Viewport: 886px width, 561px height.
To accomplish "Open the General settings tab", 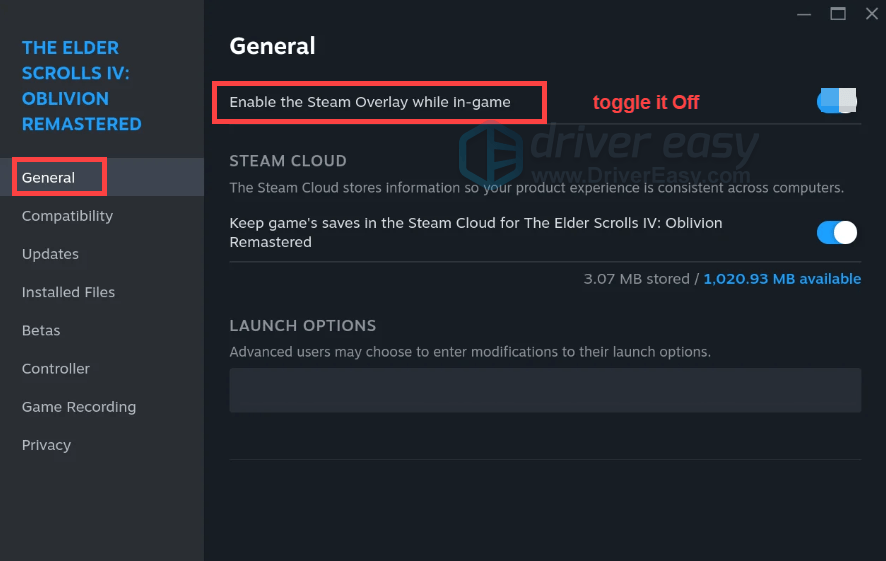I will 49,178.
